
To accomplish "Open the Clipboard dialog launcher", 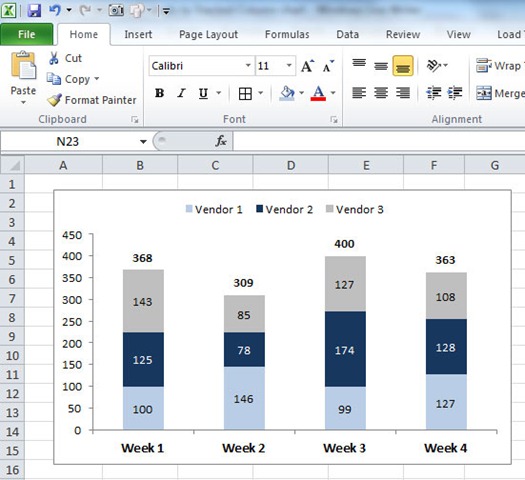I will coord(135,119).
